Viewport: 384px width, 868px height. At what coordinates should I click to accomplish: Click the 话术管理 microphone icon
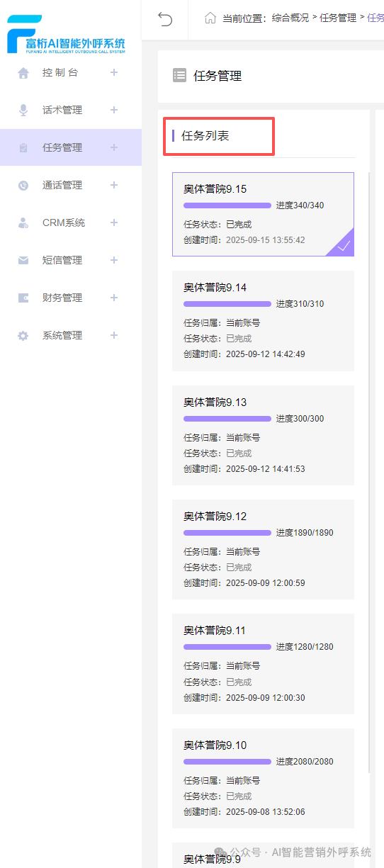click(23, 110)
